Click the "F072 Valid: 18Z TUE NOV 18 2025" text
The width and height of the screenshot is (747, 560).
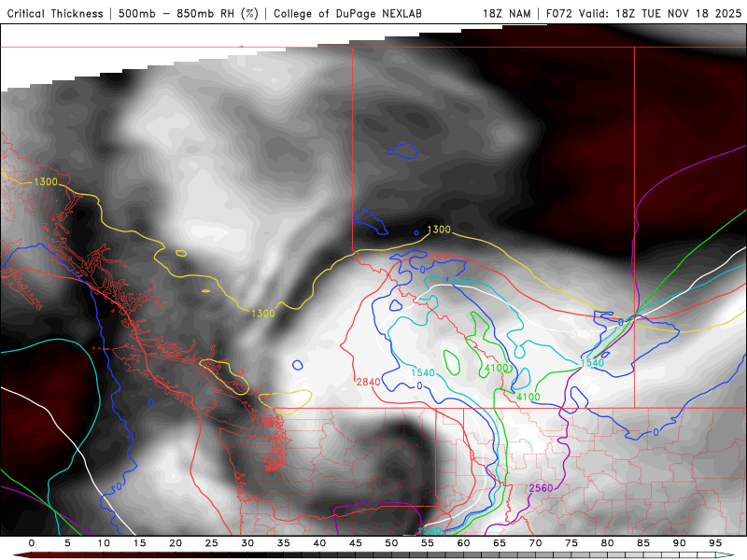click(643, 13)
